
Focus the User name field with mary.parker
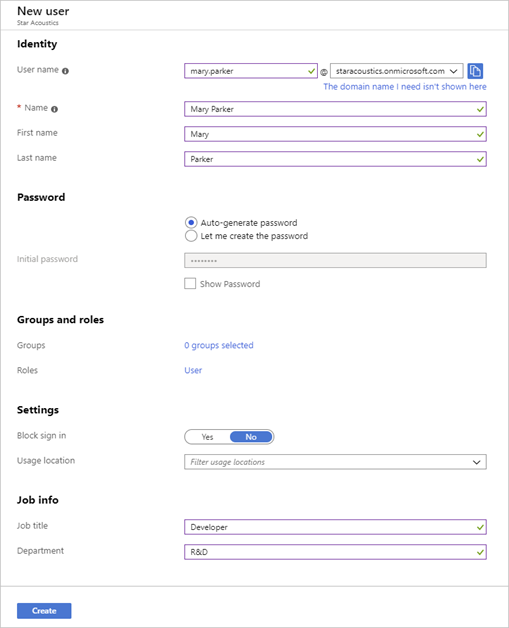tap(251, 71)
